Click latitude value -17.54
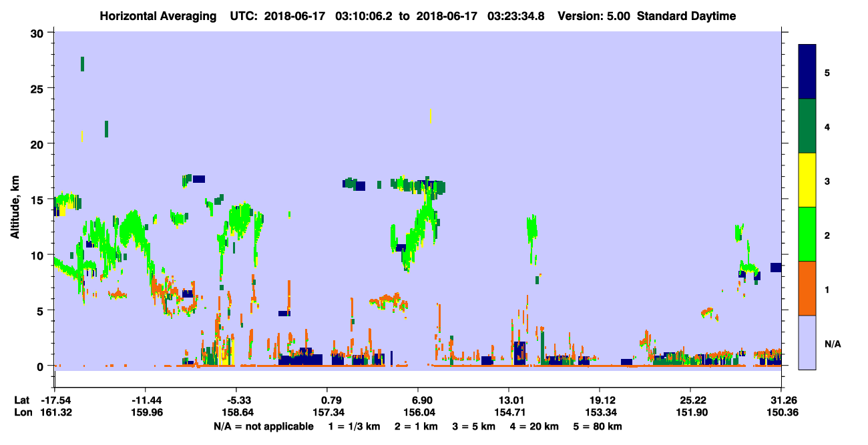 point(55,400)
